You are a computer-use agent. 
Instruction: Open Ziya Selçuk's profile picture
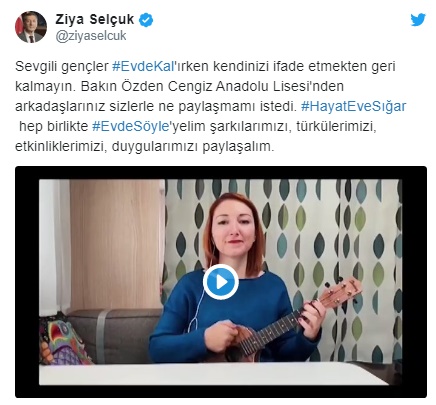(31, 27)
